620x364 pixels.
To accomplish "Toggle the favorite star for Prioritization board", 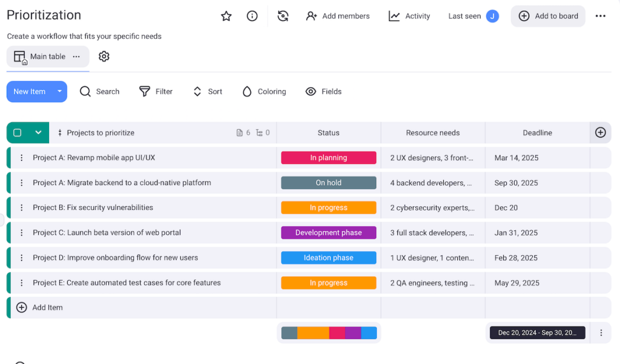I will (226, 16).
